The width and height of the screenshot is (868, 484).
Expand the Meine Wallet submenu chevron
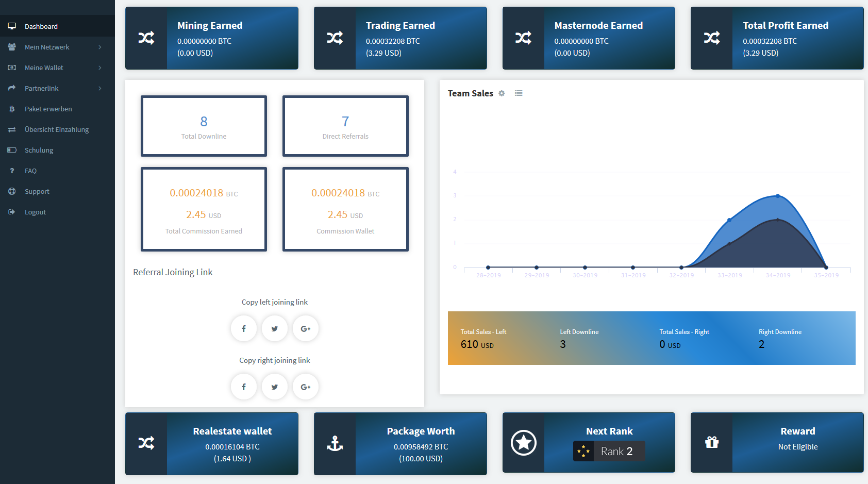pyautogui.click(x=100, y=68)
